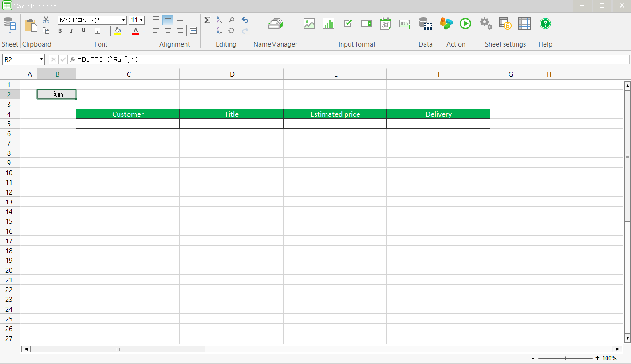This screenshot has height=364, width=631.
Task: Insert a calendar date picker
Action: 386,24
